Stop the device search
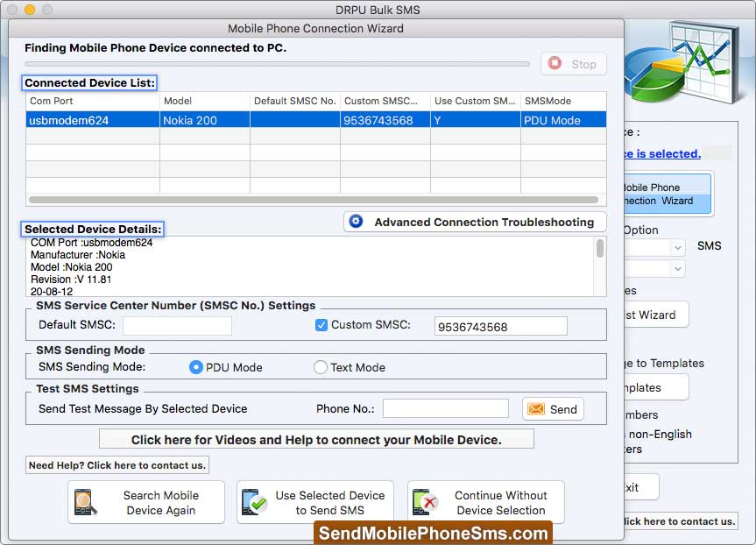The image size is (756, 545). pos(573,64)
